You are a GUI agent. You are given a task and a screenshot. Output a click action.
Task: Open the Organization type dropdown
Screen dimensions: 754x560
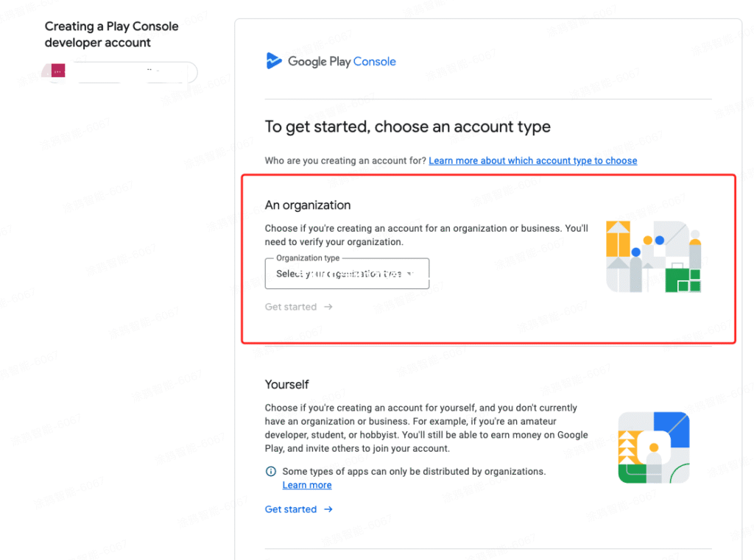[x=346, y=274]
